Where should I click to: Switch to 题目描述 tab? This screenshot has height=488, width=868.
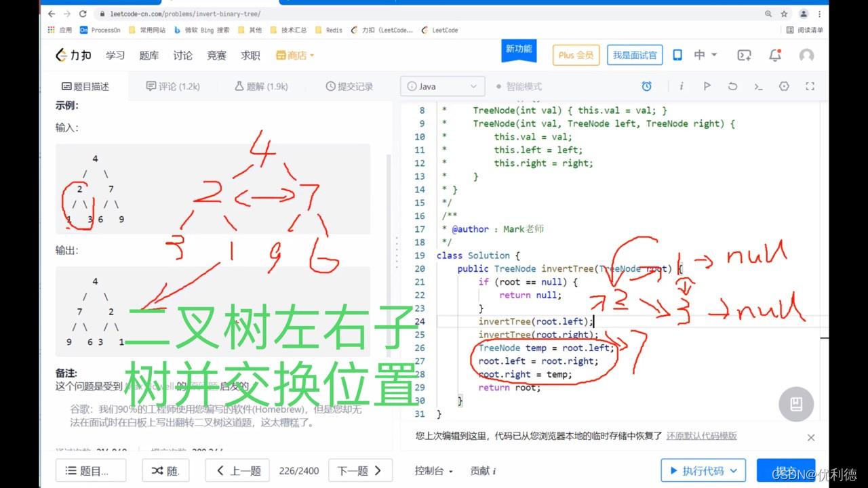85,86
